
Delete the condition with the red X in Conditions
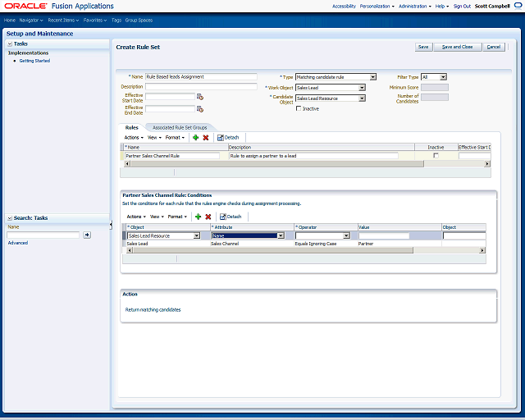pos(208,217)
